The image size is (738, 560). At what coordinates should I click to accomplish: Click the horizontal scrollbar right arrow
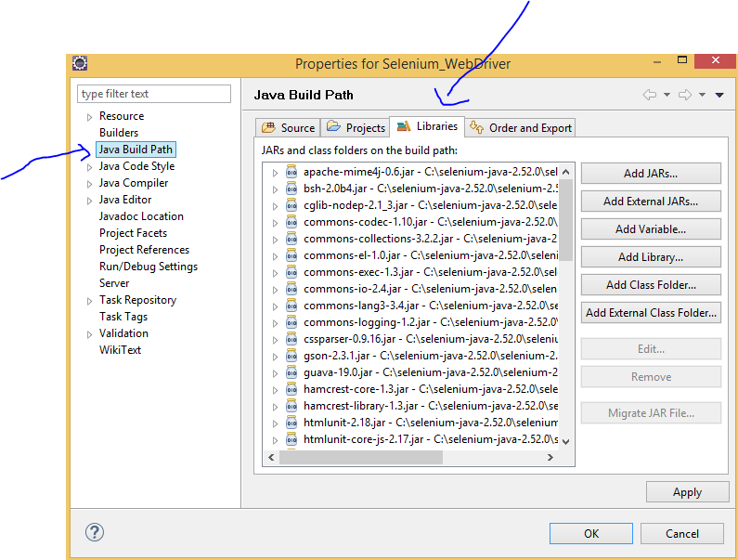pos(550,457)
